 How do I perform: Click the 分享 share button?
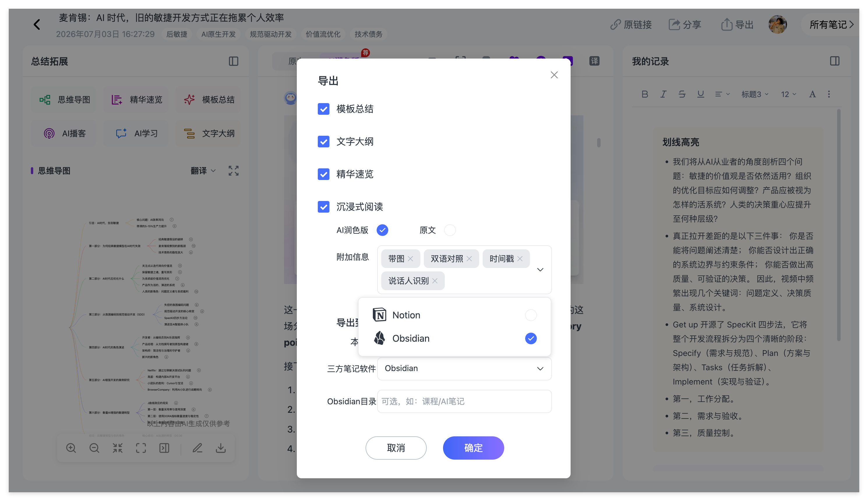[684, 24]
